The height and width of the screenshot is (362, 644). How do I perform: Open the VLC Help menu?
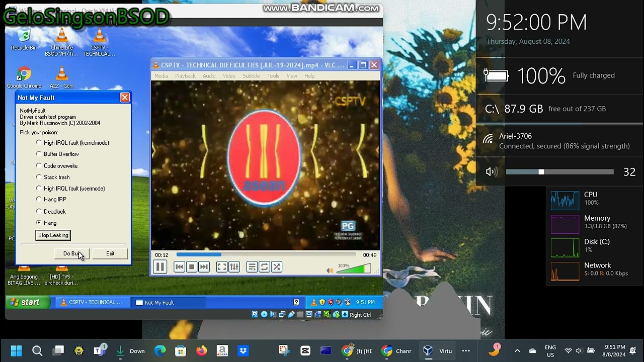coord(309,76)
